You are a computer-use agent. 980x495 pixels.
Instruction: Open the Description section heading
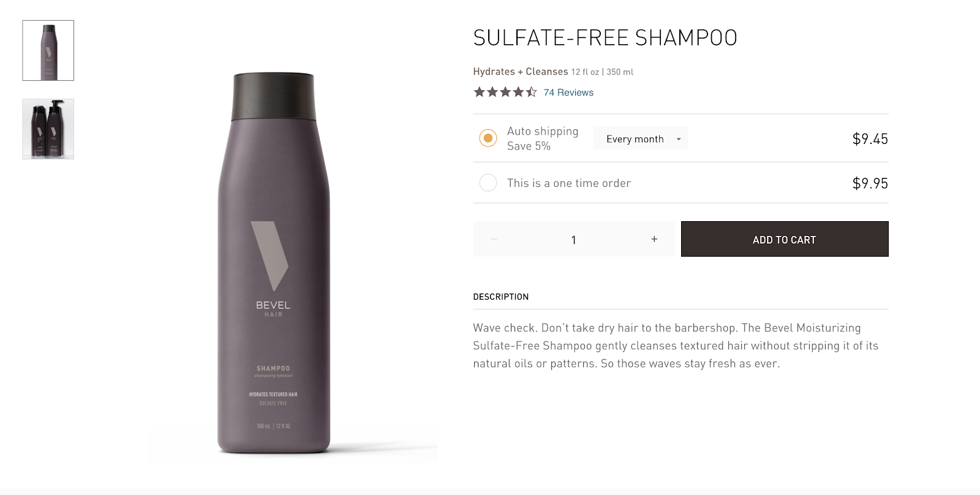point(500,297)
